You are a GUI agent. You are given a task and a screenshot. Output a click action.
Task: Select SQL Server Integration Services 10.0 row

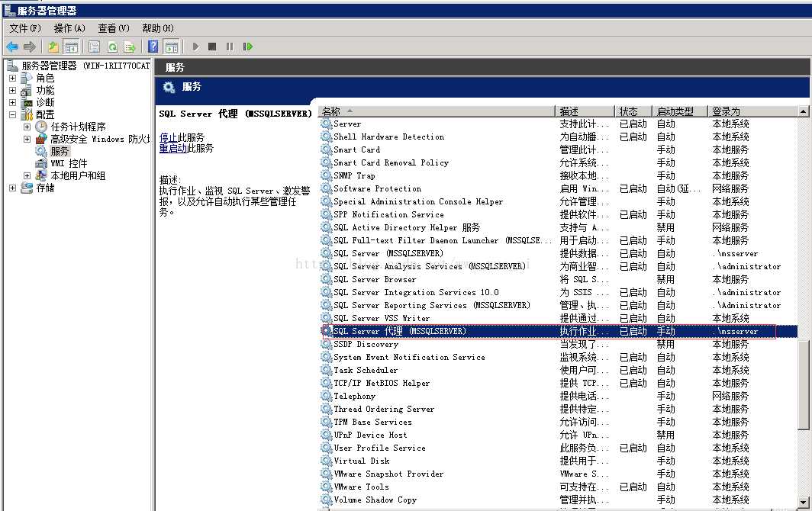coord(559,293)
